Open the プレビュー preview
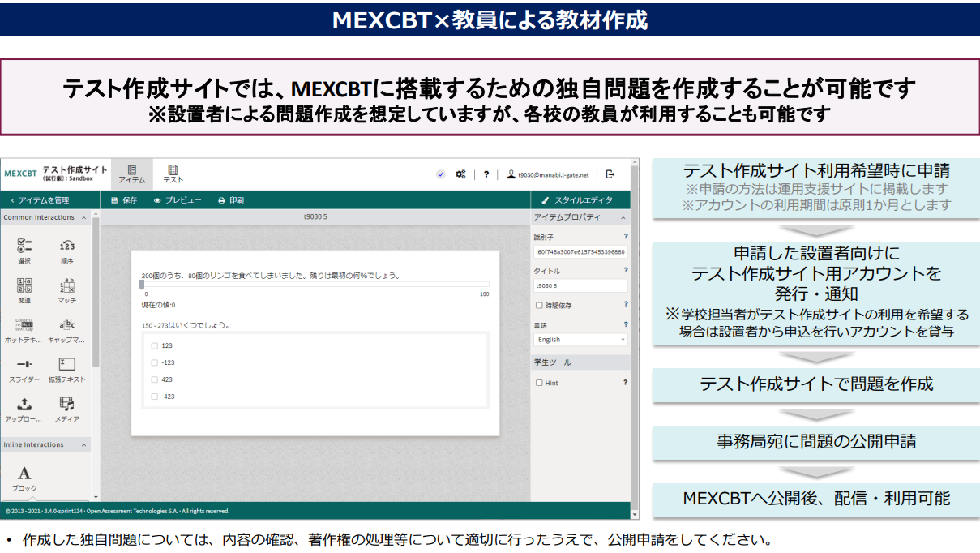 (x=178, y=199)
